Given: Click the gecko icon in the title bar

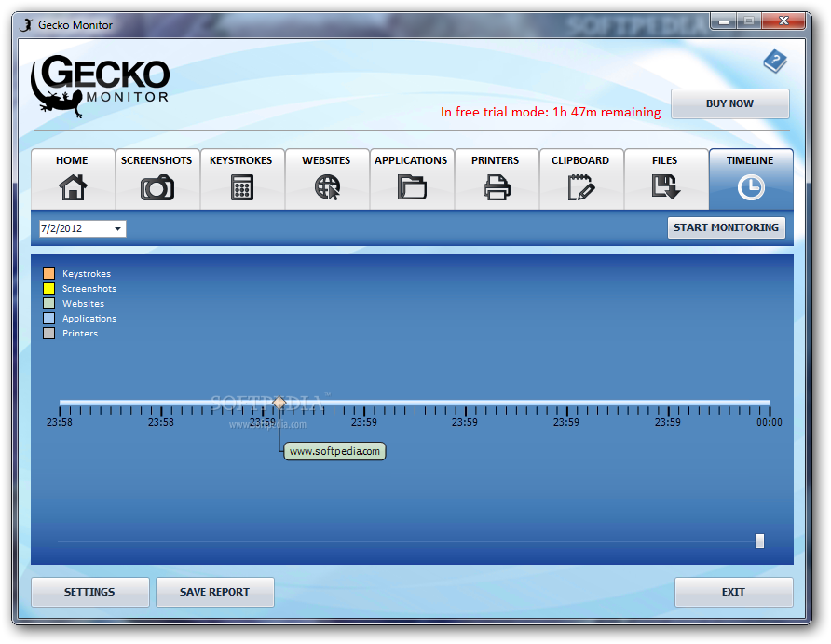Looking at the screenshot, I should [26, 25].
